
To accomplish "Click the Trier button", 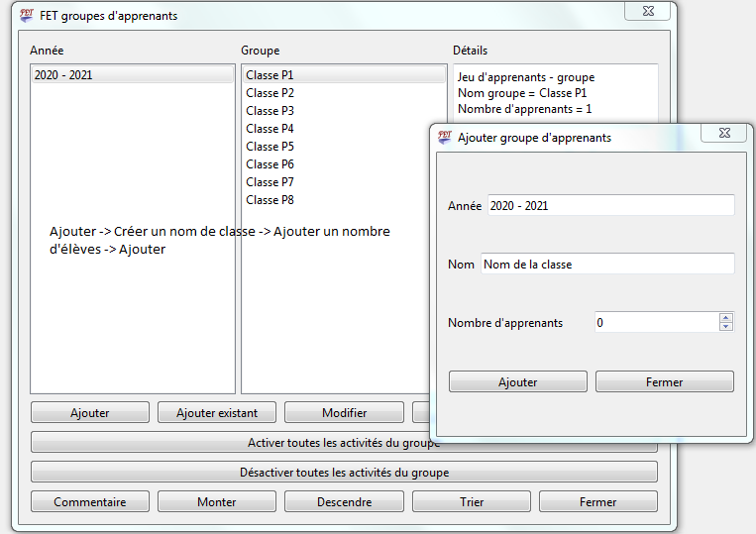I will [x=471, y=502].
